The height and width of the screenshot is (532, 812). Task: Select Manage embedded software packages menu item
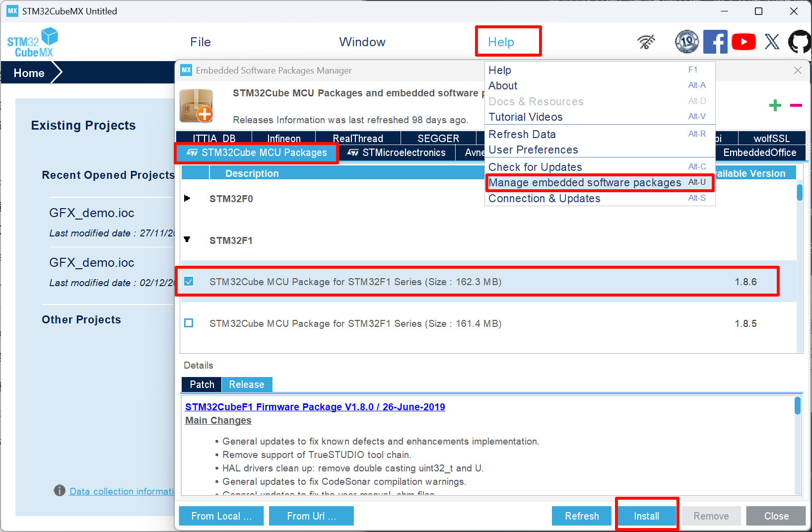tap(585, 183)
